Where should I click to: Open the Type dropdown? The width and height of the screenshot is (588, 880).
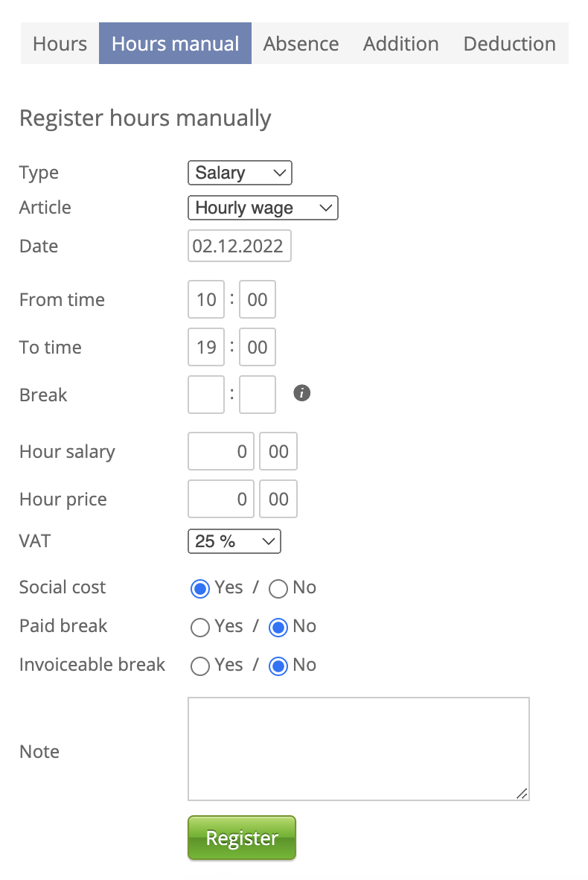pyautogui.click(x=240, y=173)
